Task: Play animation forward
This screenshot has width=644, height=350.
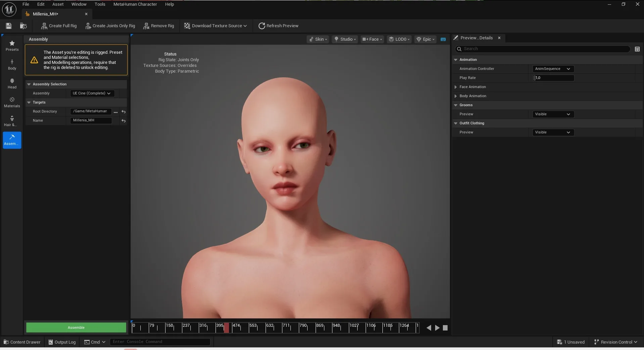Action: pyautogui.click(x=437, y=328)
